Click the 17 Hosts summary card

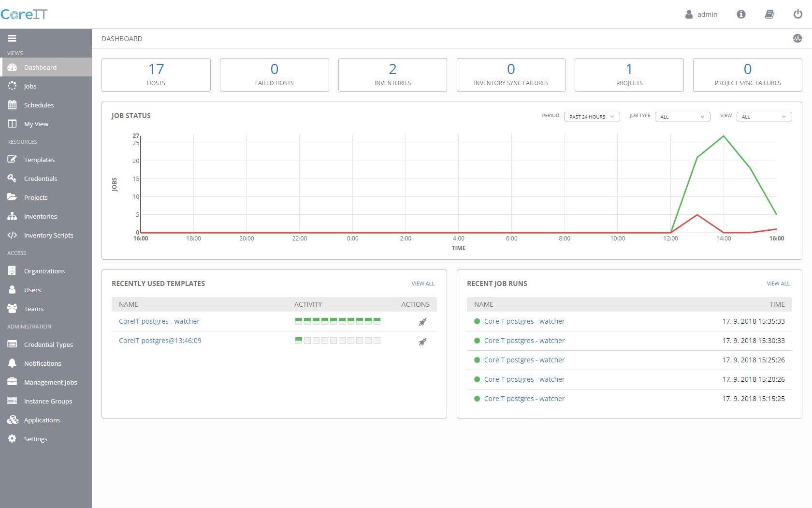(156, 75)
